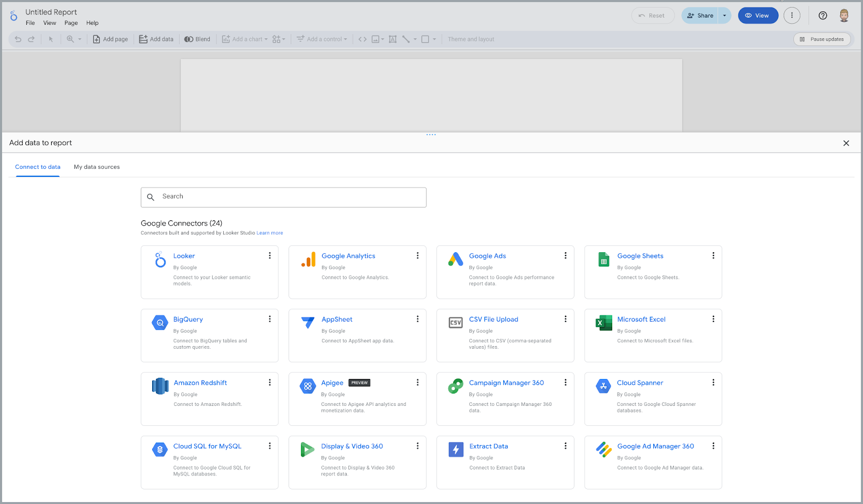Open the help question mark icon
The height and width of the screenshot is (504, 863).
point(823,16)
